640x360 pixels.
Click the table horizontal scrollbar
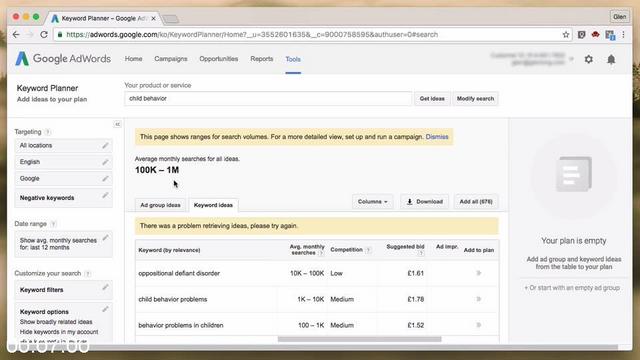pos(359,339)
